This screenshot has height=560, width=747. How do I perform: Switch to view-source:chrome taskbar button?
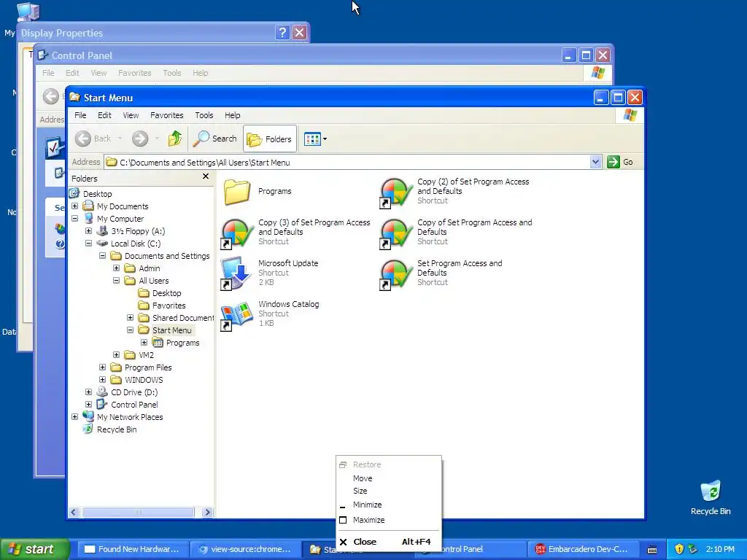point(245,549)
